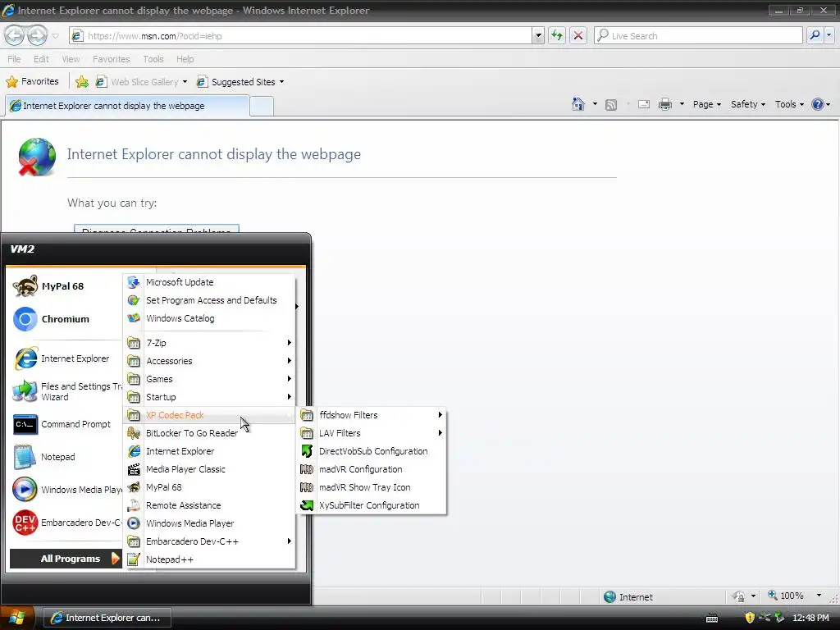The height and width of the screenshot is (630, 840).
Task: Open Remote Assistance entry
Action: click(209, 505)
